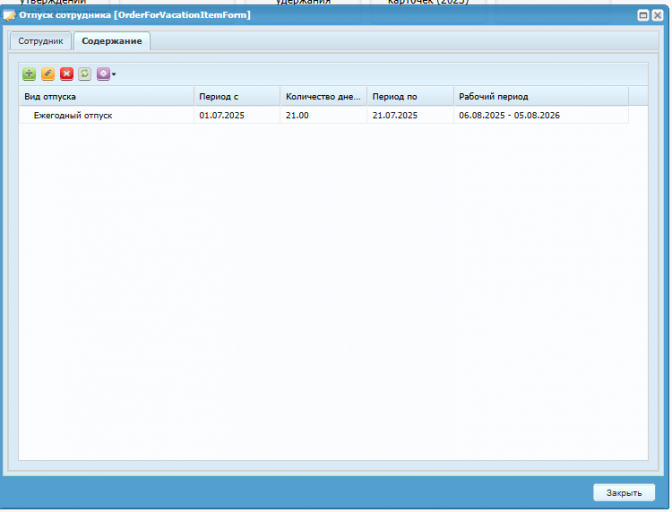
Task: Open the purple gear actions dropdown
Action: (106, 74)
